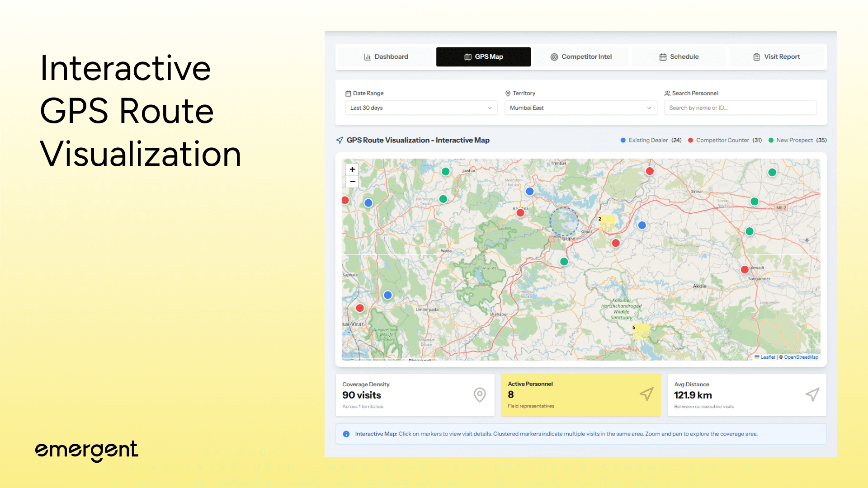Click the blue info icon in Interactive Map notice
The width and height of the screenshot is (868, 488).
[x=346, y=434]
